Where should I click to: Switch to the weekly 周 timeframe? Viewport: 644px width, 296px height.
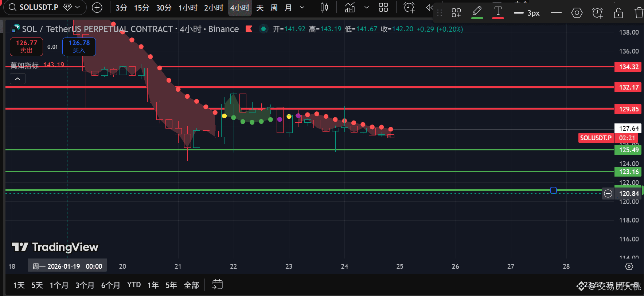point(274,8)
